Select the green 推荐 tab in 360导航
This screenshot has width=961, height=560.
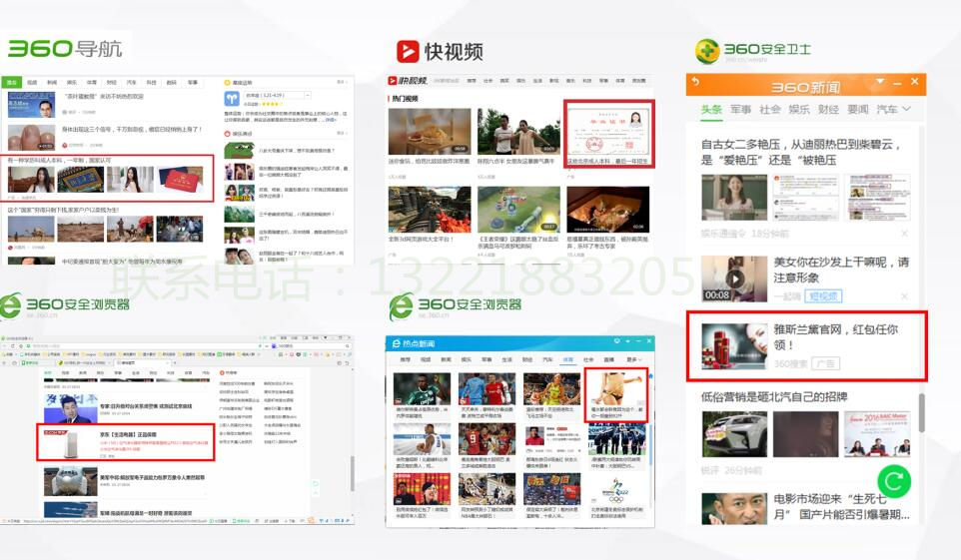12,82
